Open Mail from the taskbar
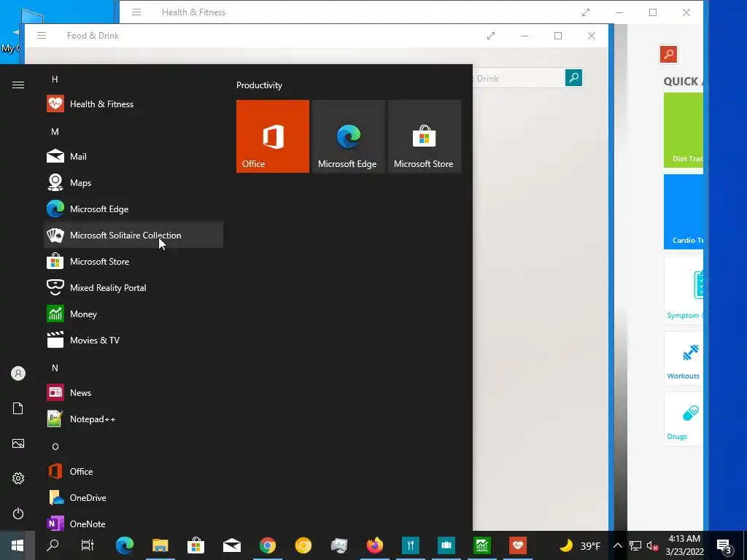The image size is (747, 560). 231,545
